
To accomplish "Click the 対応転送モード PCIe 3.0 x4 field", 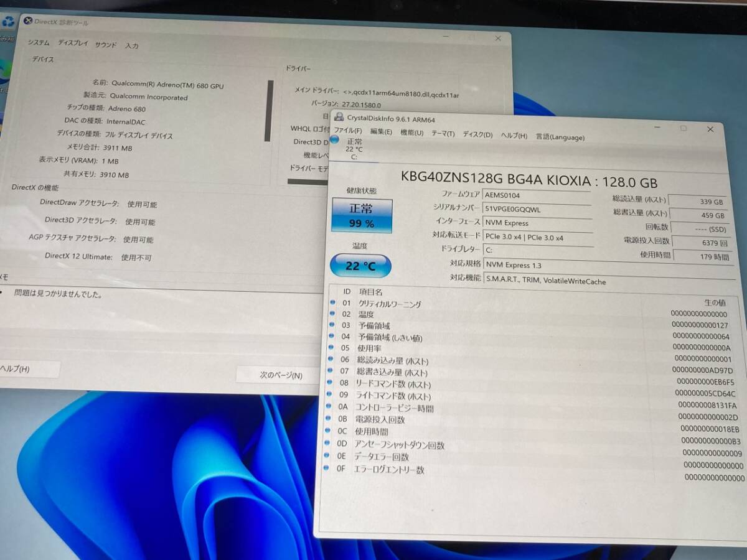I will coord(537,237).
